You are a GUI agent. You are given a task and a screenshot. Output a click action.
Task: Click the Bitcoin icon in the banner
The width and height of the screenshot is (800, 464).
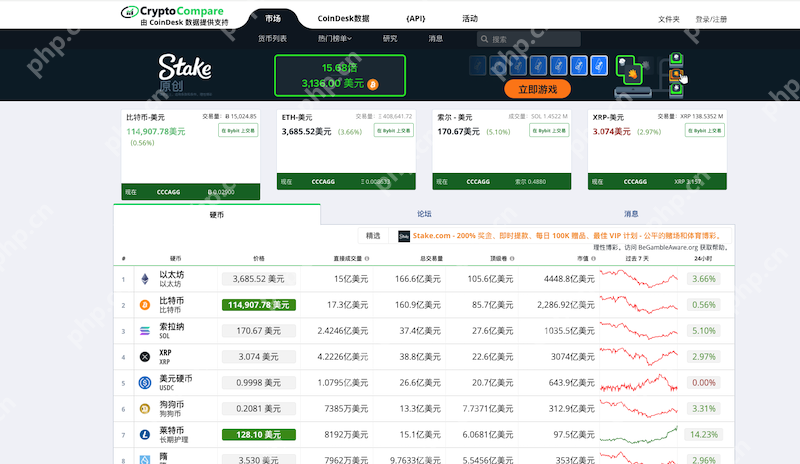click(x=373, y=84)
